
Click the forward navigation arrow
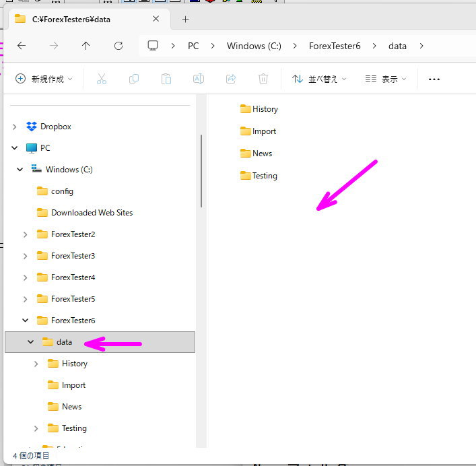tap(54, 46)
